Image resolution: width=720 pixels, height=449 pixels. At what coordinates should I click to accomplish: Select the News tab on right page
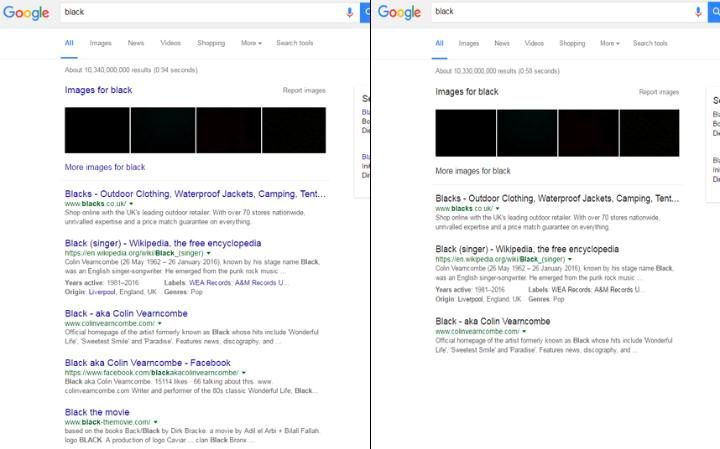pyautogui.click(x=502, y=43)
